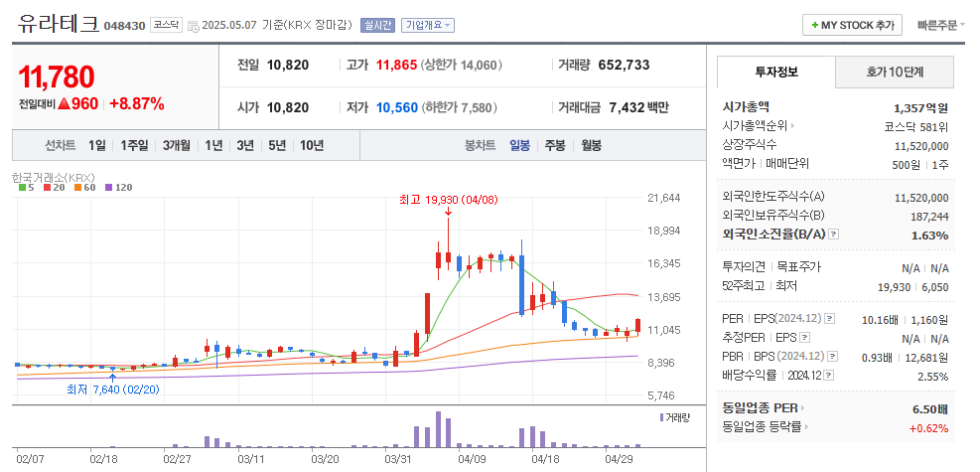Click the help icon next to 외국인소진율(B/A)
Screen dimensions: 980x472
(x=834, y=236)
